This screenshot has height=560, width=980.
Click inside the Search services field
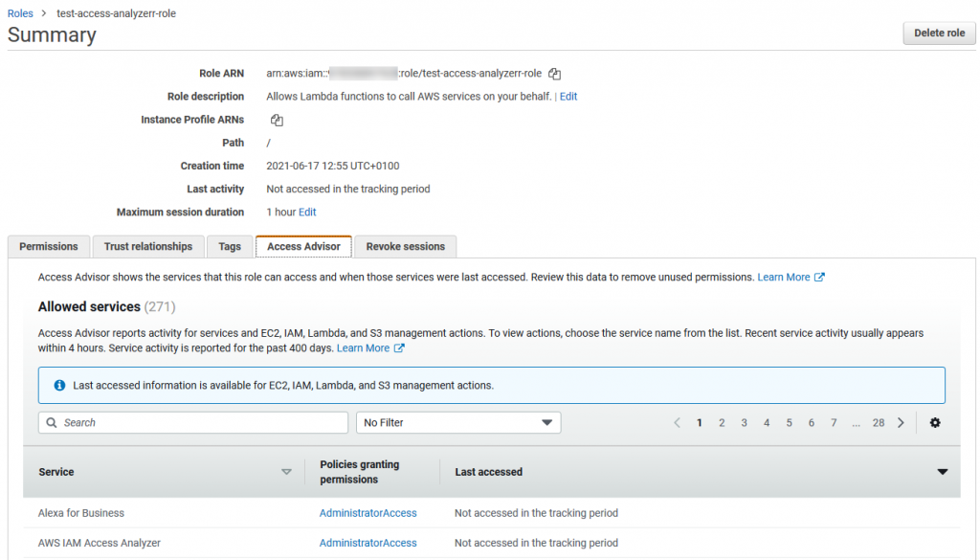tap(191, 422)
